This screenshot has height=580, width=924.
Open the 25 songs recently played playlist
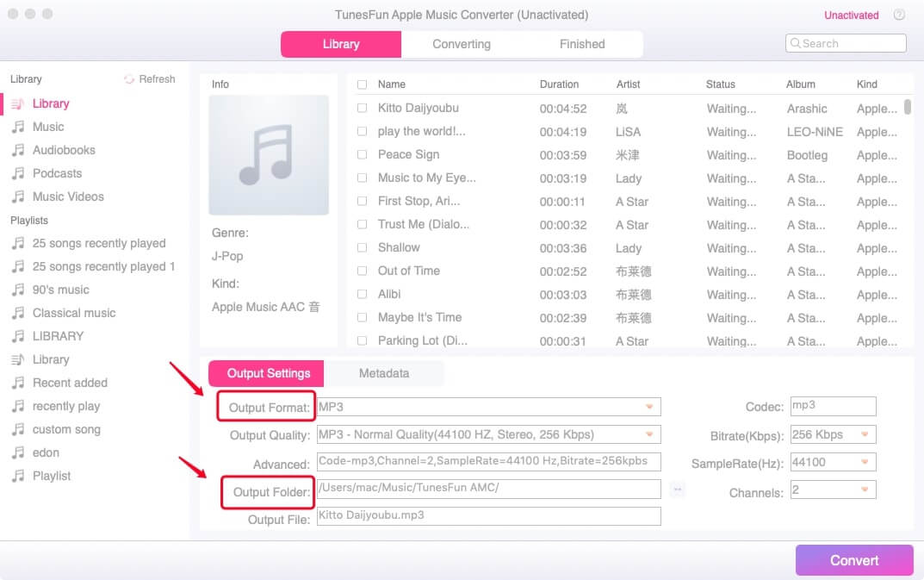99,243
